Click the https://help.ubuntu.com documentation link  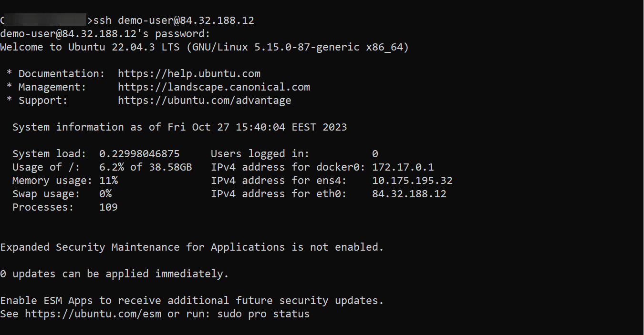189,74
